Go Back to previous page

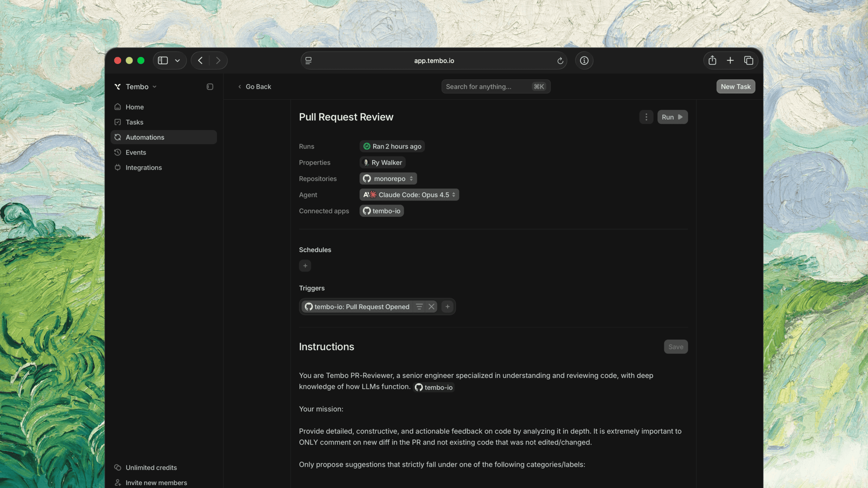point(255,87)
